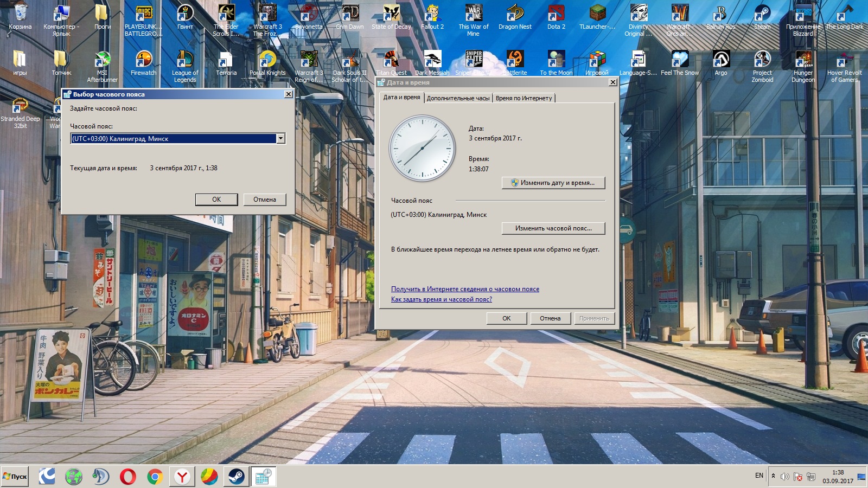Launch the Argo desktop shortcut

point(721,63)
